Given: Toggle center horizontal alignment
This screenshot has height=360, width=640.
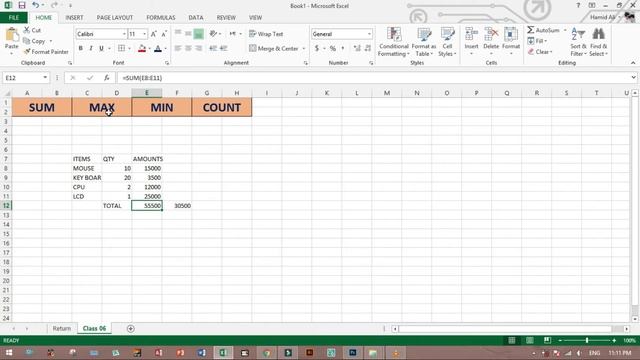Looking at the screenshot, I should coord(188,48).
